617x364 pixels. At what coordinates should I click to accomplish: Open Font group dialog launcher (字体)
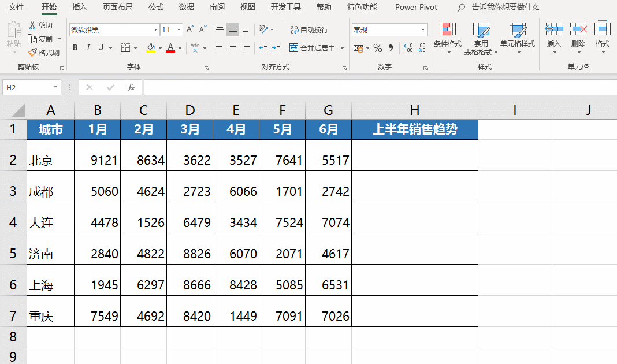[x=206, y=69]
